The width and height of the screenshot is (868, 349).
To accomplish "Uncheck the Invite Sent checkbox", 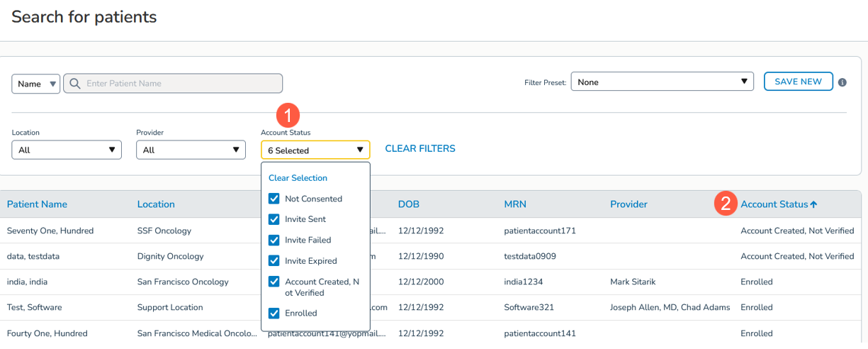I will pos(274,219).
